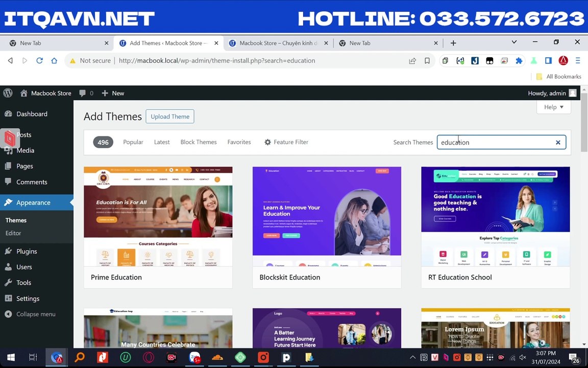Show Favorites themes filter
This screenshot has height=368, width=588.
(239, 142)
